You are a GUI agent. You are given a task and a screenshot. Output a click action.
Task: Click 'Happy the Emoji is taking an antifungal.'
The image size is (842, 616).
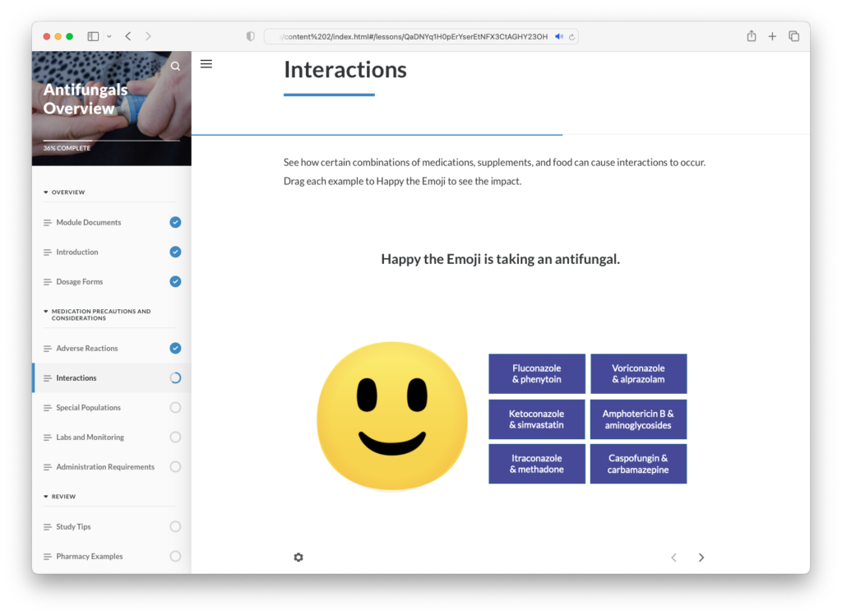pyautogui.click(x=501, y=259)
